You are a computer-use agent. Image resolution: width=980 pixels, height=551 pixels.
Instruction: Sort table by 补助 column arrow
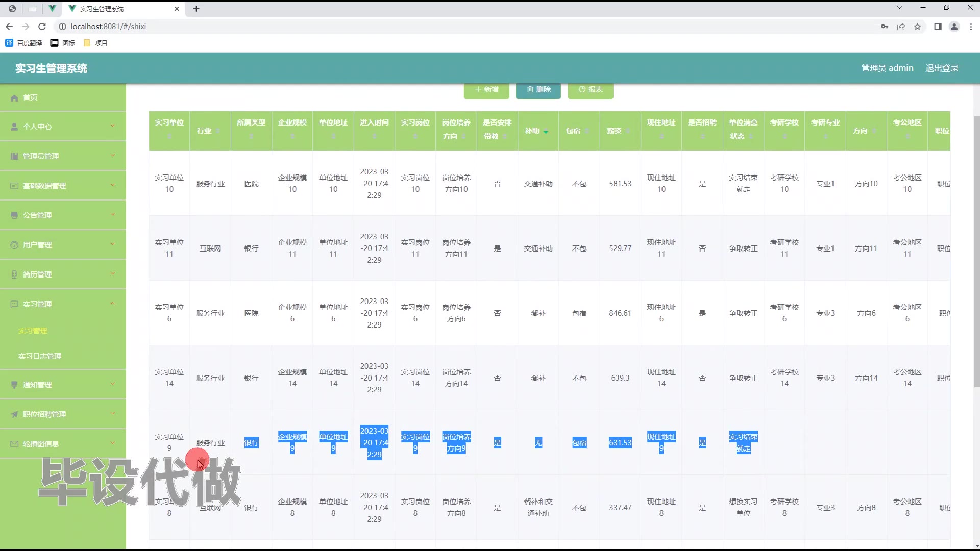coord(546,132)
